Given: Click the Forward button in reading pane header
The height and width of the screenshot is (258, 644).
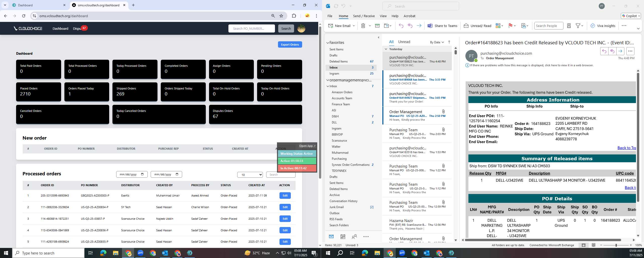Looking at the screenshot, I should coord(620,51).
